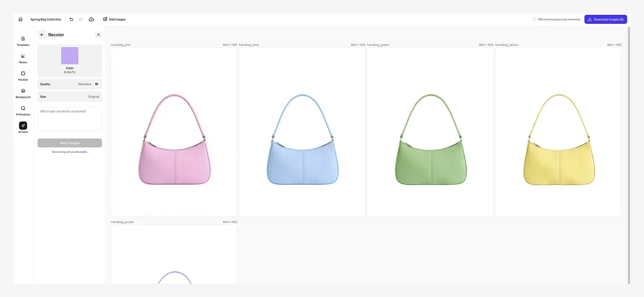Open the Templates tool
This screenshot has width=644, height=297.
click(23, 41)
